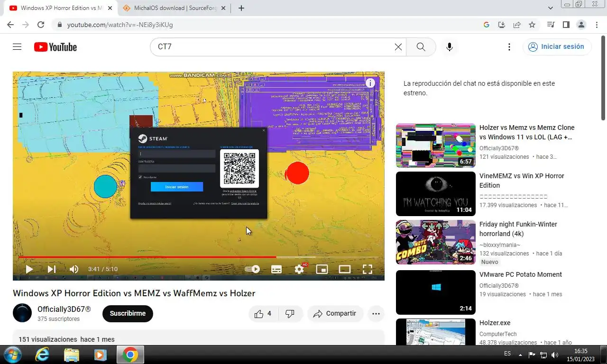Reload the page

point(41,25)
